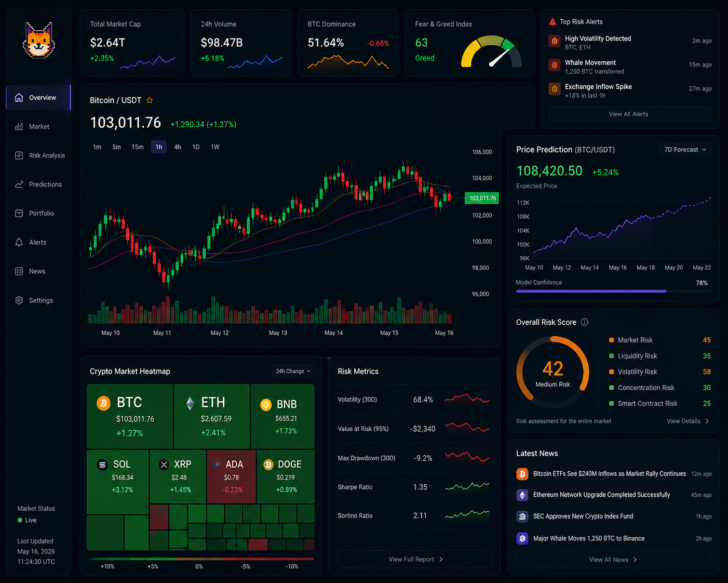Star Bitcoin / USDT as favorite

150,100
